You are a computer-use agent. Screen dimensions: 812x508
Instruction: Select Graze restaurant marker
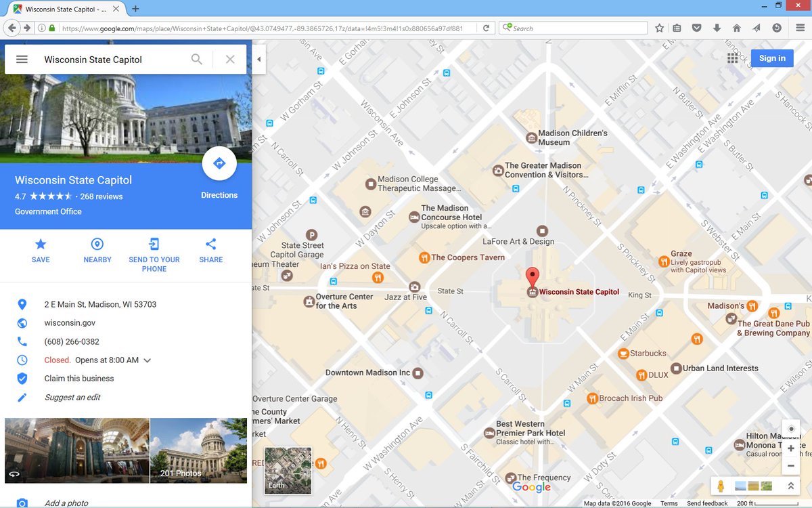663,261
